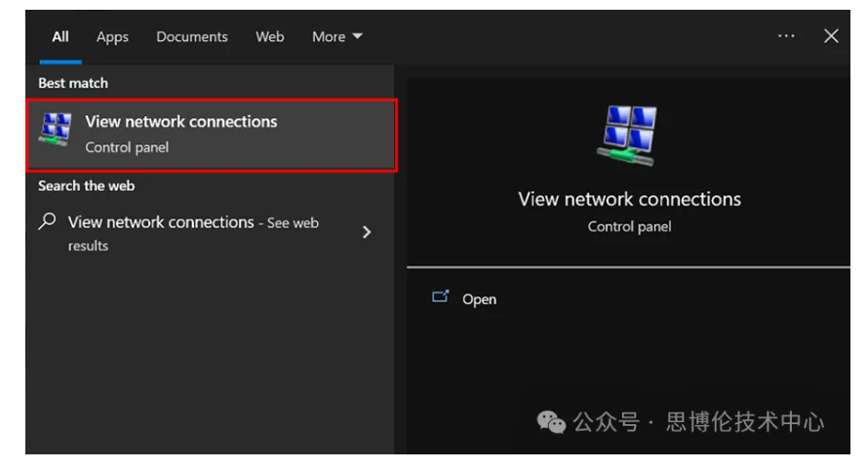Click the preview pane title View network connections
Image resolution: width=868 pixels, height=469 pixels.
[x=629, y=199]
